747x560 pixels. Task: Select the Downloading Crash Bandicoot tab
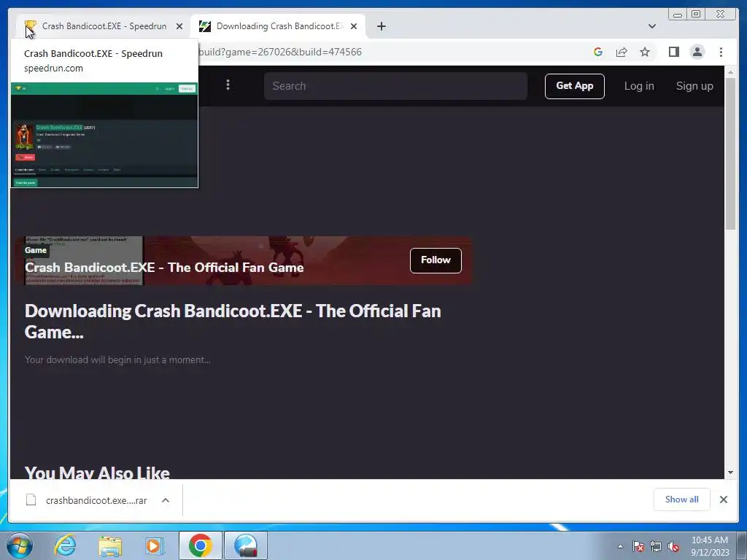[x=279, y=26]
